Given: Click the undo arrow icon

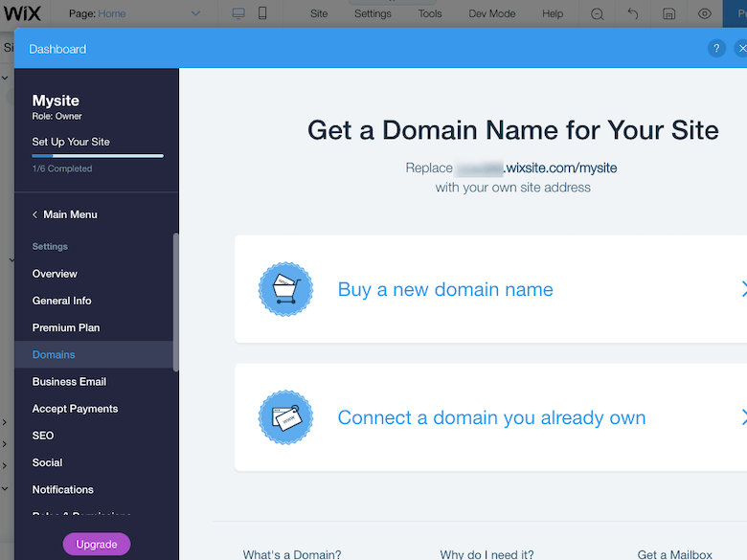Looking at the screenshot, I should [x=633, y=14].
